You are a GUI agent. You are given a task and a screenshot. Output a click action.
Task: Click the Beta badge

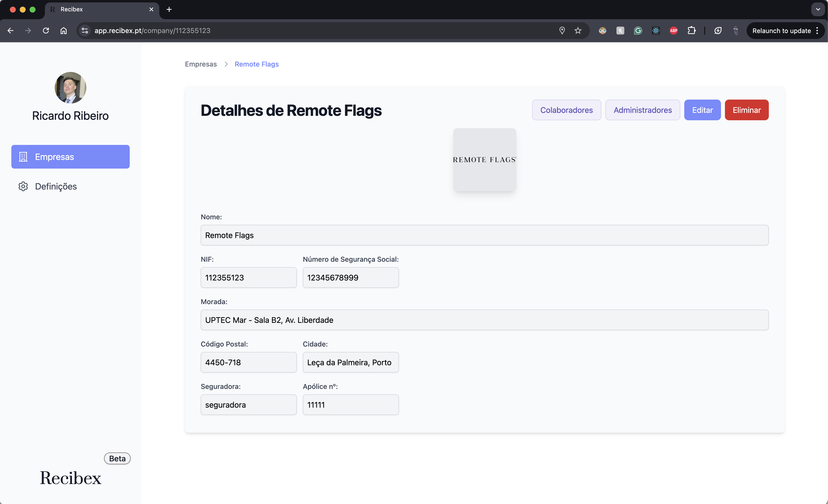(x=117, y=458)
